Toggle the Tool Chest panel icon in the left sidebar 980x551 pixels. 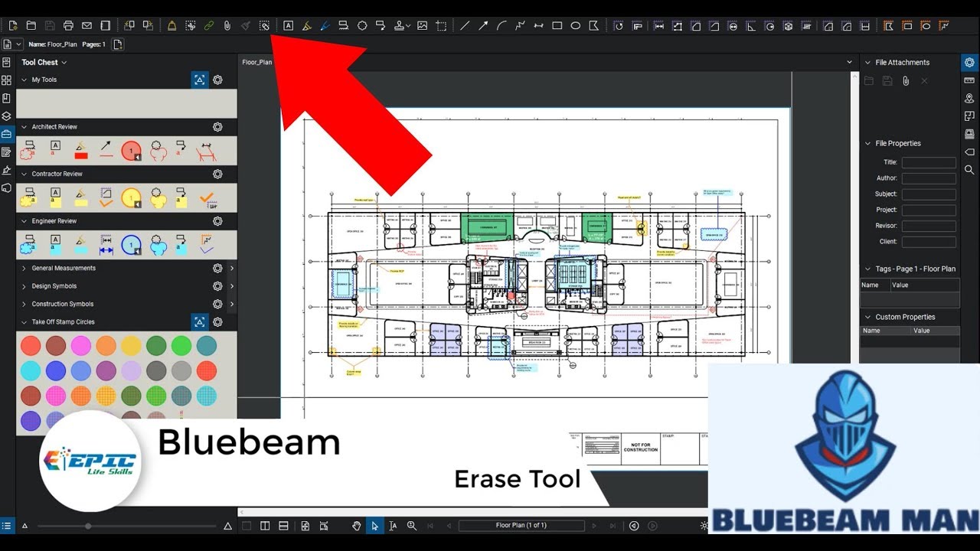click(x=6, y=134)
